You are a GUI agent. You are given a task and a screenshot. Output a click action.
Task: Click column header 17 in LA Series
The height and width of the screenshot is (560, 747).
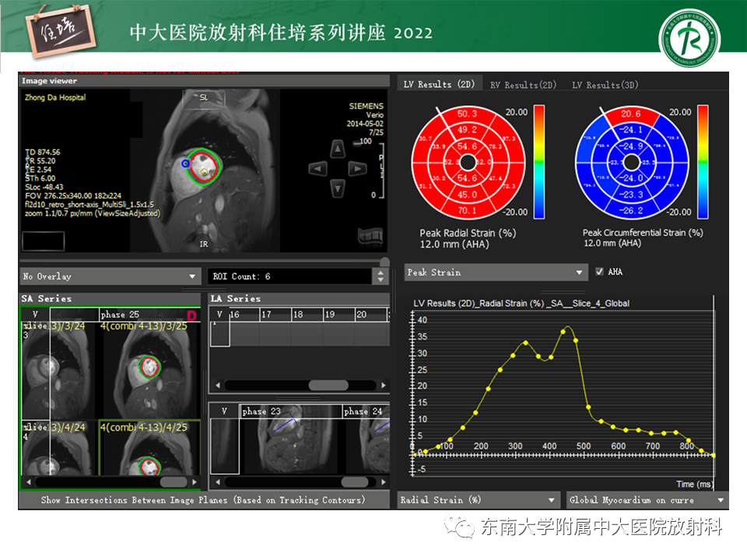[x=275, y=314]
